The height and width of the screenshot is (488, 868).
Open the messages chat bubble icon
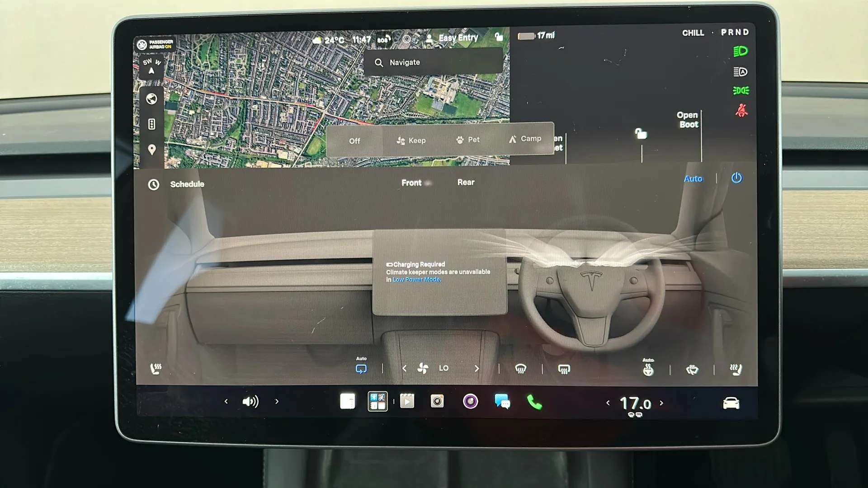point(502,401)
